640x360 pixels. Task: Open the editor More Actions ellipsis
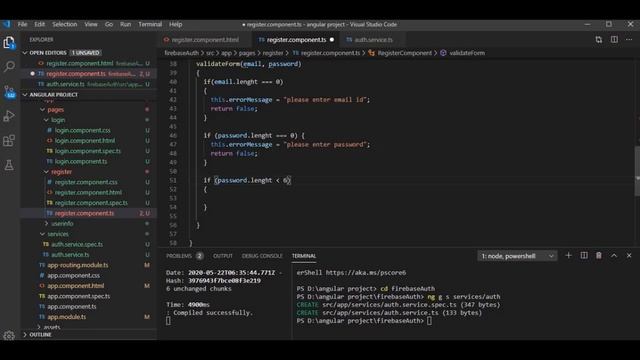[629, 40]
